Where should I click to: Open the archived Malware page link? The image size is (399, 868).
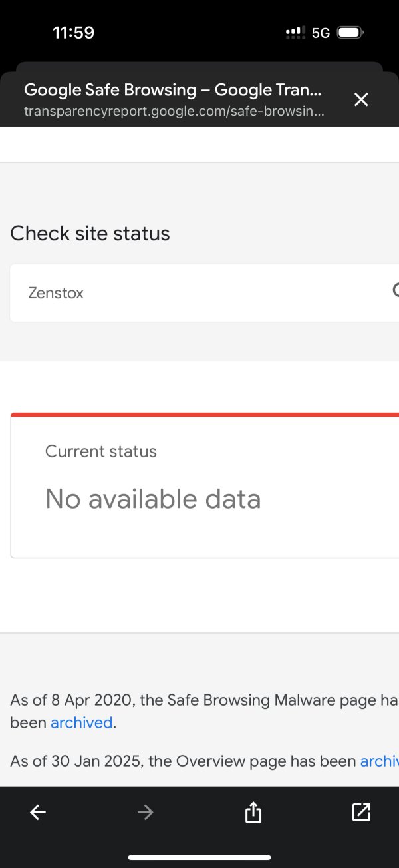coord(81,723)
